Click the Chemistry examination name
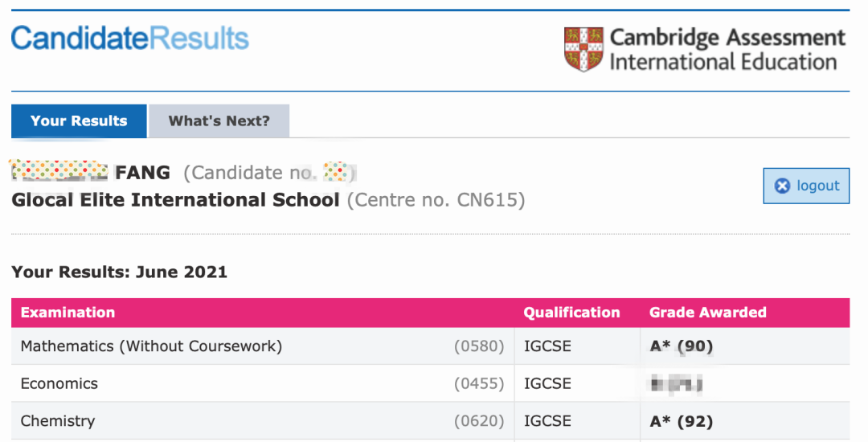Viewport: 868px width, 442px height. tap(58, 420)
